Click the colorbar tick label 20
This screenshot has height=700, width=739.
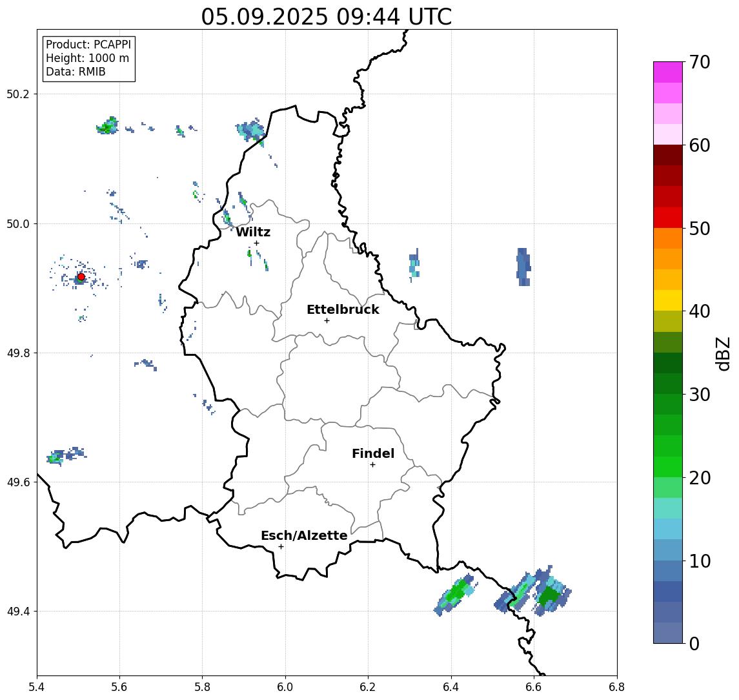pyautogui.click(x=700, y=478)
